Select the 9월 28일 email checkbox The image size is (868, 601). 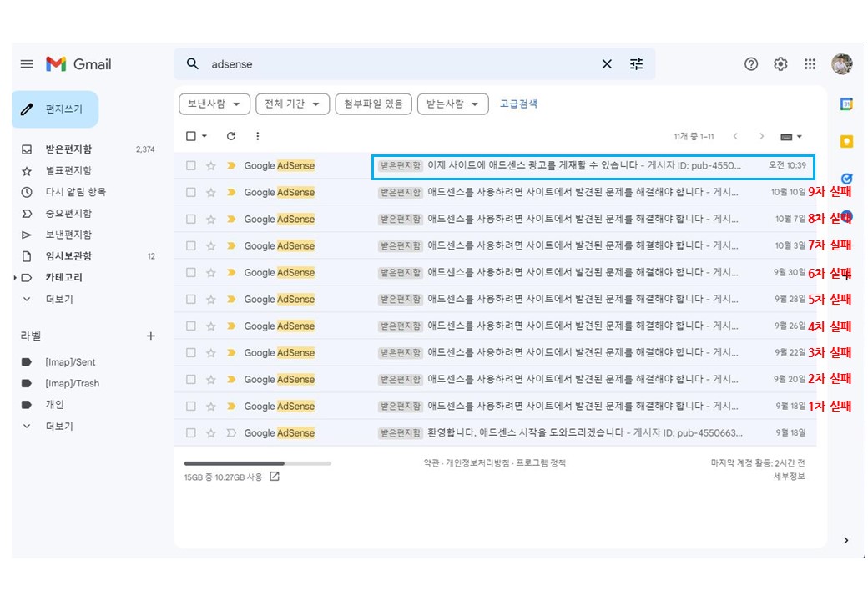pyautogui.click(x=191, y=299)
